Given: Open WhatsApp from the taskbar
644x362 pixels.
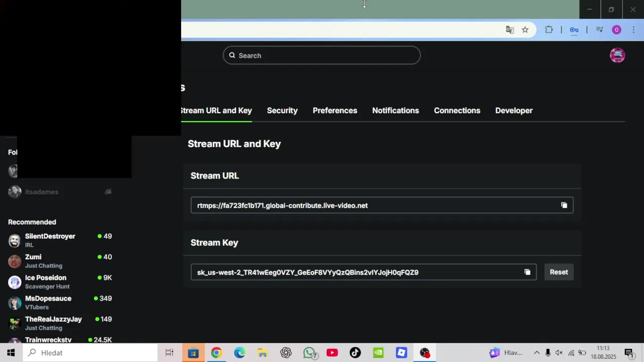Looking at the screenshot, I should coord(309,353).
